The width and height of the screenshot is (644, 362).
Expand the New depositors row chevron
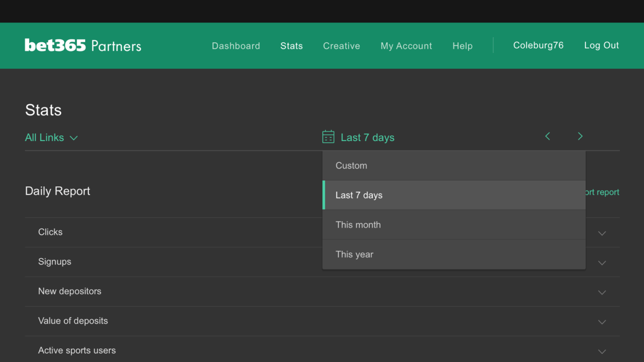pyautogui.click(x=602, y=292)
